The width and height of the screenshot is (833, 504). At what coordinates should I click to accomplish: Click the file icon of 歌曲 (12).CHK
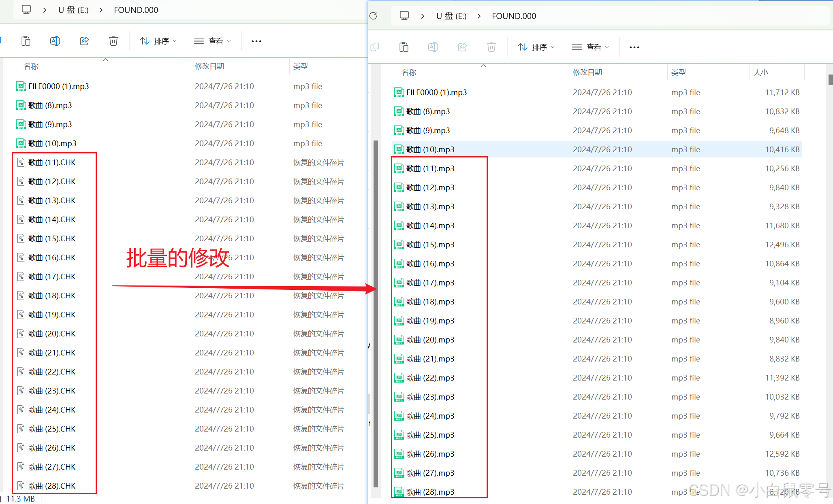point(21,181)
